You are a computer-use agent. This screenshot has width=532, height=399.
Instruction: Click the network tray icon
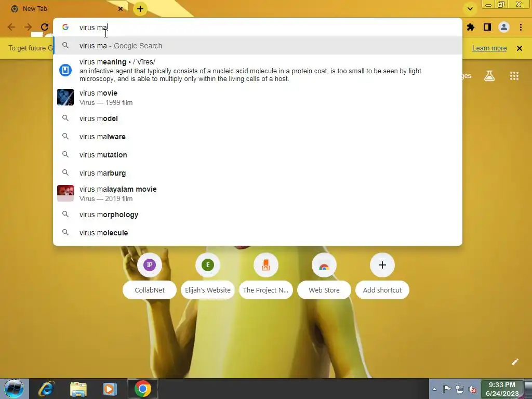coord(460,389)
